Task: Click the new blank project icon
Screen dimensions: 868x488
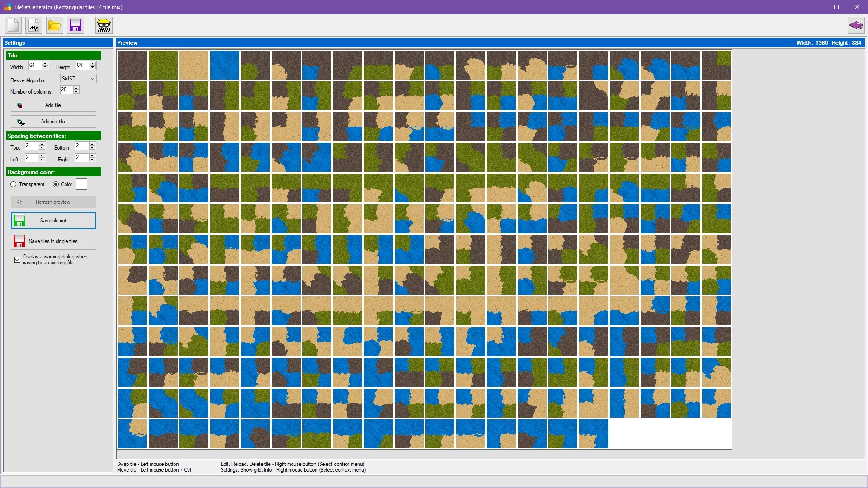Action: (x=14, y=25)
